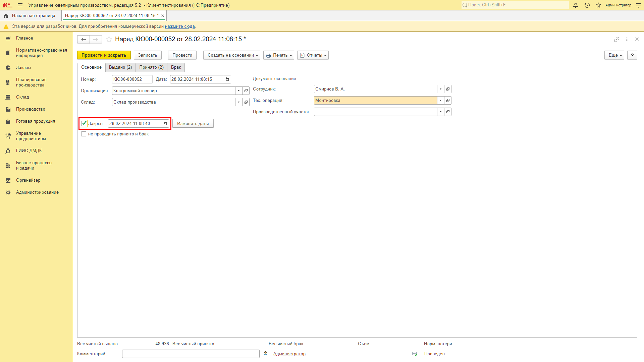Close the Наряд КЮ00-000052 tab
This screenshot has width=644, height=362.
[x=163, y=16]
